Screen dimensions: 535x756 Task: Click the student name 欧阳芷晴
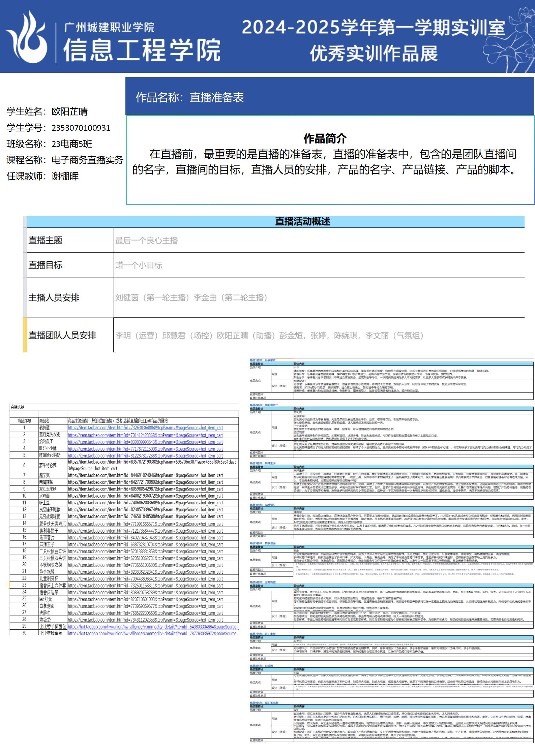pyautogui.click(x=69, y=112)
